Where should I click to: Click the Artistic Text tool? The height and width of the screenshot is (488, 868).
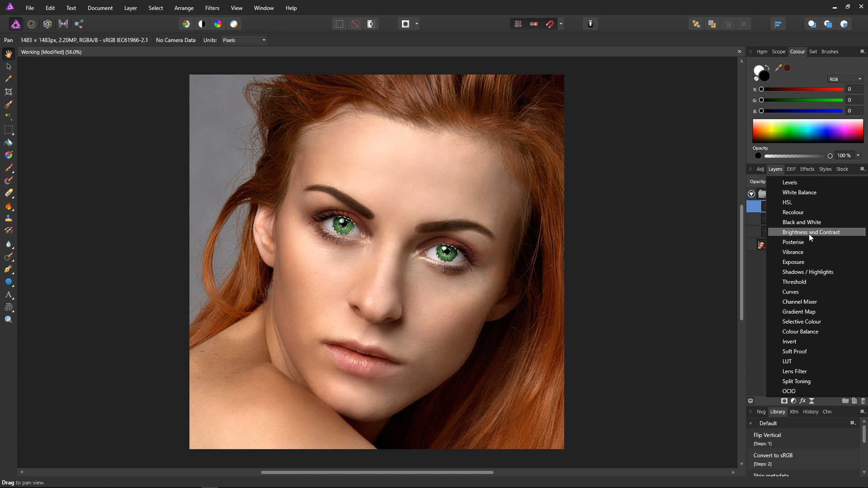[x=8, y=295]
